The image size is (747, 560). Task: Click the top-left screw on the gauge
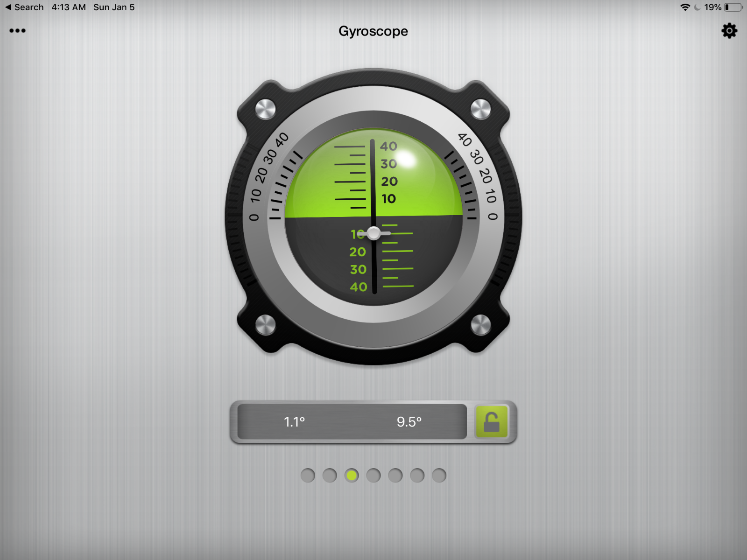(x=266, y=110)
